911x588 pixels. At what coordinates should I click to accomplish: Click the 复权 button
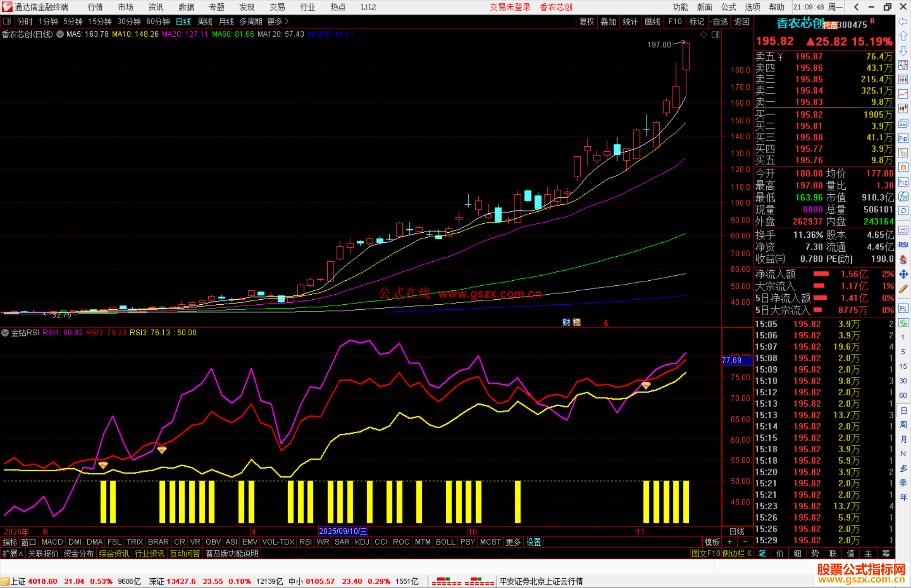pyautogui.click(x=586, y=21)
